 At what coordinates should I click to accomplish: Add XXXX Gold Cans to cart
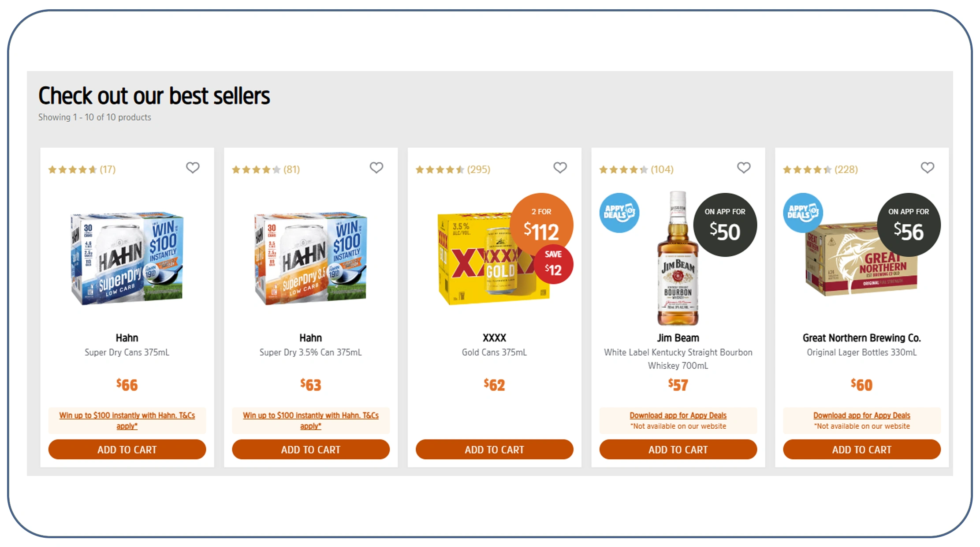(494, 449)
